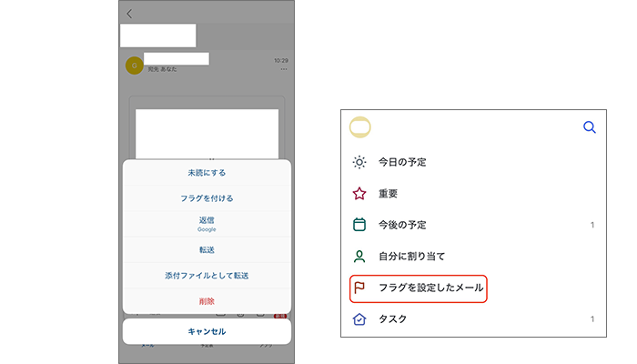Image resolution: width=637 pixels, height=364 pixels.
Task: Click the flag icon beside フラグを設定したメール
Action: click(x=359, y=288)
